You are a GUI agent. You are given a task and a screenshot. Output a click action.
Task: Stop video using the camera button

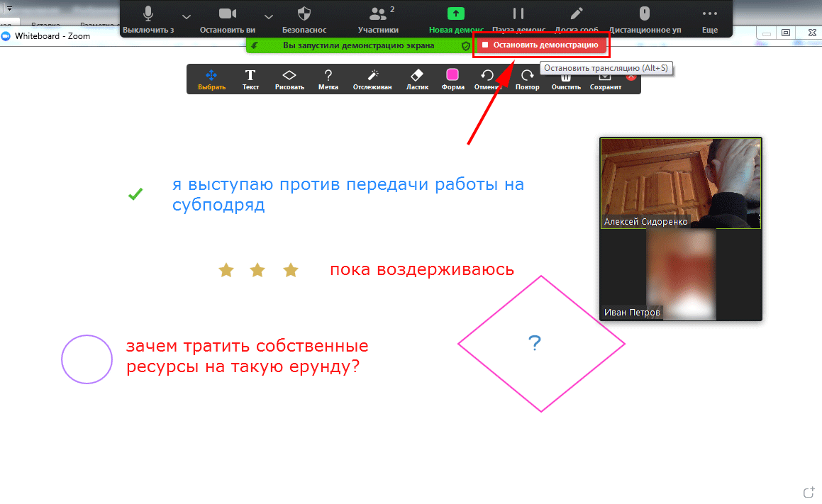point(227,16)
